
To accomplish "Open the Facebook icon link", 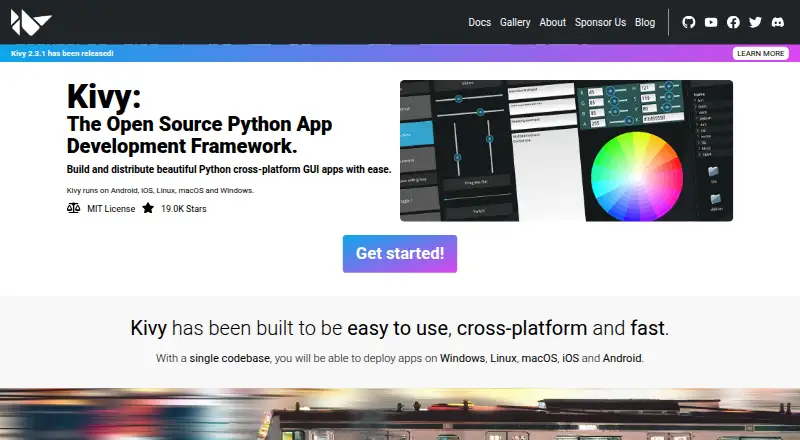I will pyautogui.click(x=733, y=22).
